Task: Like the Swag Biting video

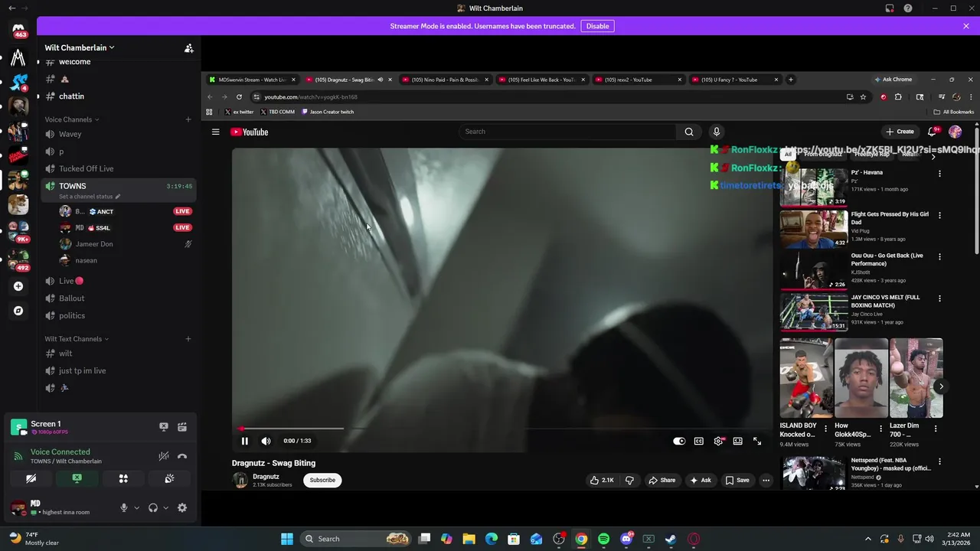Action: [602, 480]
